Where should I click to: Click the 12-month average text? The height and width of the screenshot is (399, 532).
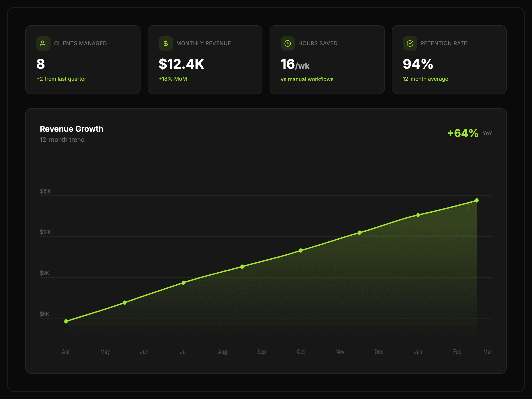(x=425, y=79)
